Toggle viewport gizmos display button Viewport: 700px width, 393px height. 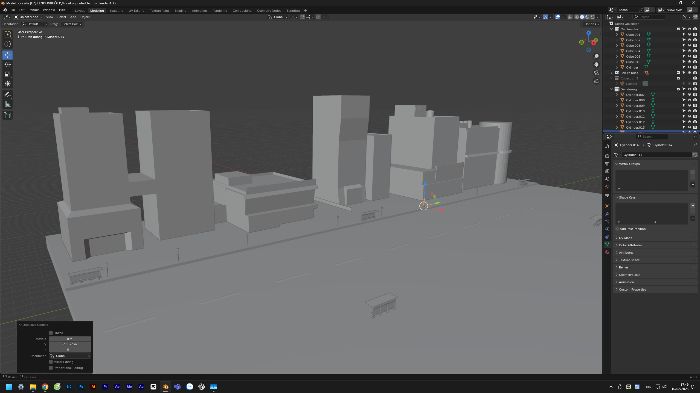pyautogui.click(x=546, y=17)
